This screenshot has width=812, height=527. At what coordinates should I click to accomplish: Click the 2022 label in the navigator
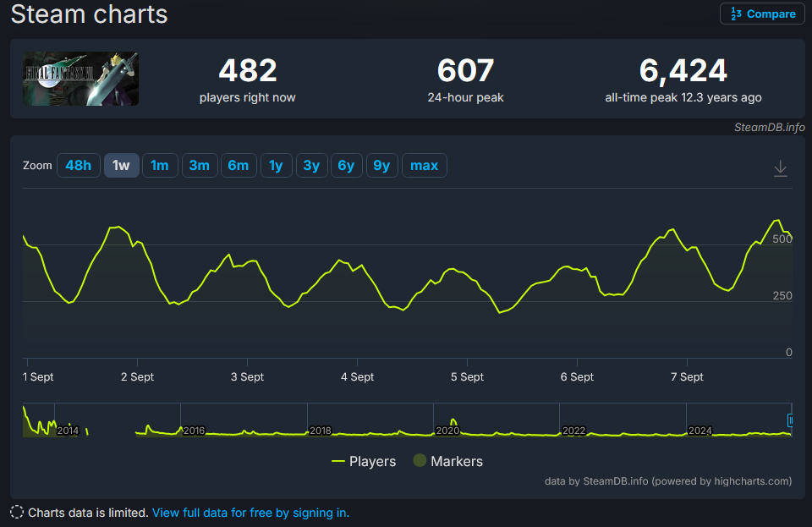tap(573, 431)
